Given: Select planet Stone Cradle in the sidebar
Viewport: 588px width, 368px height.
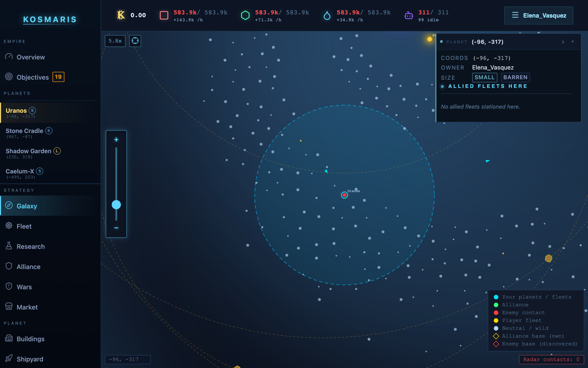Looking at the screenshot, I should click(x=51, y=133).
